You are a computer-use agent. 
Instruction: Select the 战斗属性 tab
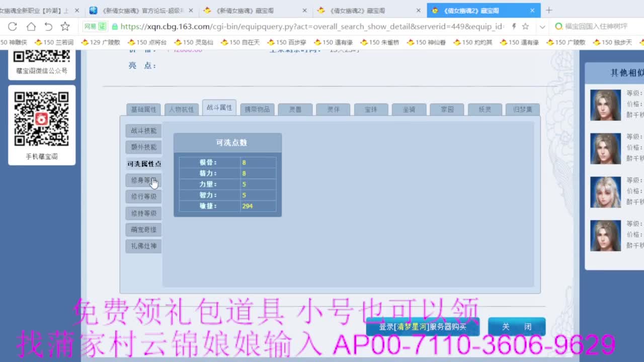tap(219, 108)
